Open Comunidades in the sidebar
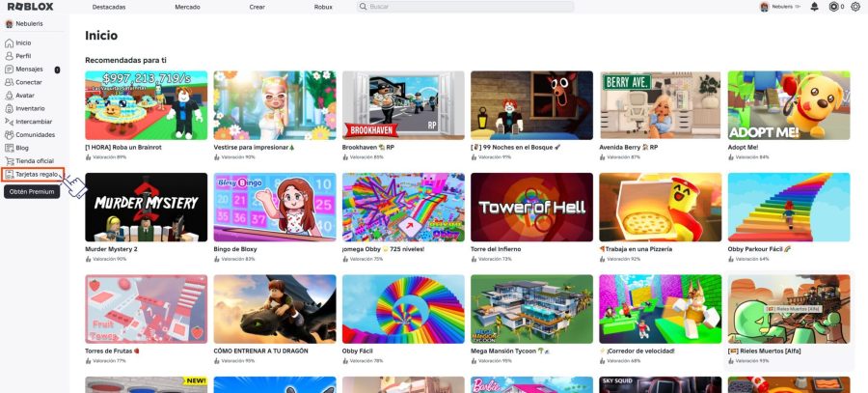This screenshot has height=393, width=868. 36,134
